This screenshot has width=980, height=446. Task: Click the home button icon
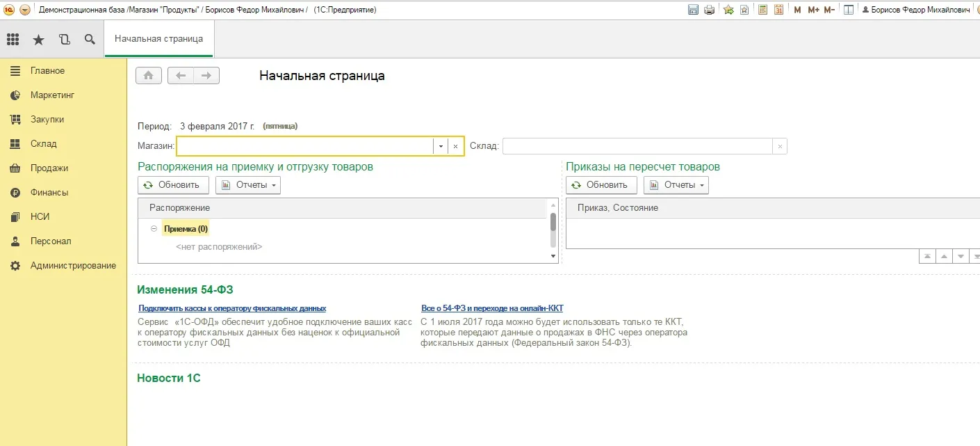(x=149, y=76)
